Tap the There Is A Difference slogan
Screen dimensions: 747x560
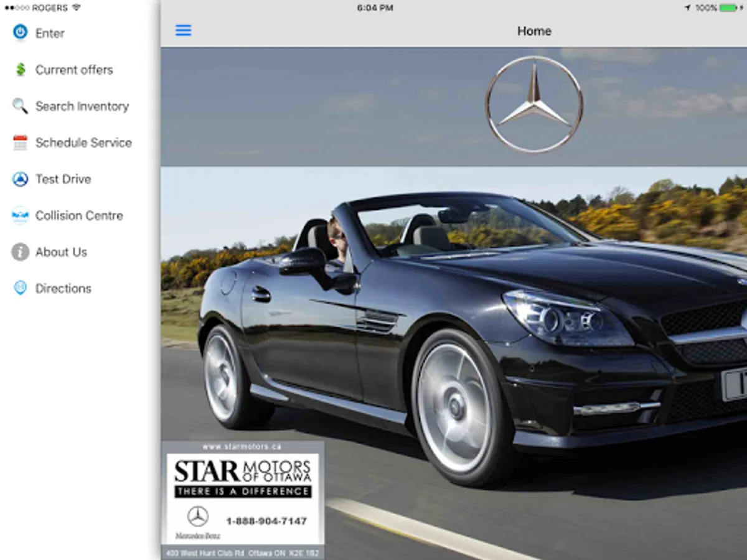coord(243,491)
